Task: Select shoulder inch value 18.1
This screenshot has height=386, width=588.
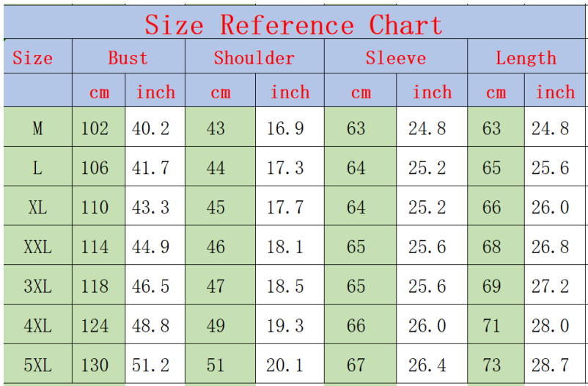Action: pyautogui.click(x=285, y=247)
